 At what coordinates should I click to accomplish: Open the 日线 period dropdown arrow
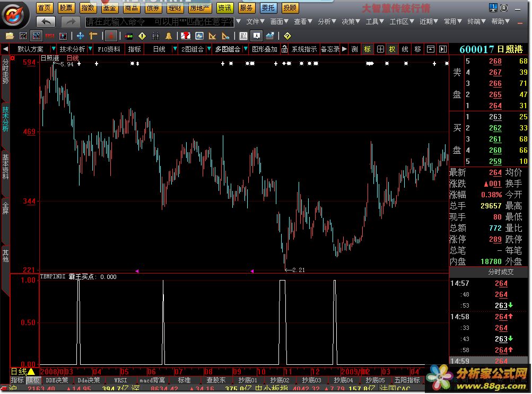pyautogui.click(x=175, y=49)
